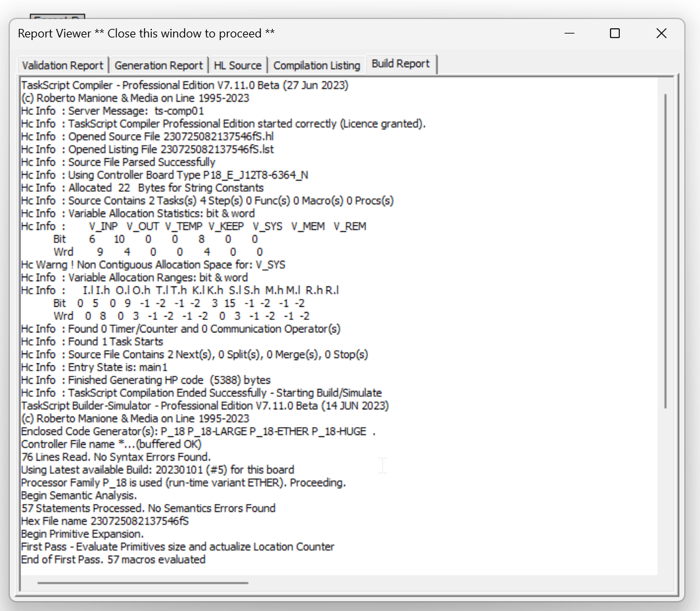The width and height of the screenshot is (700, 611).
Task: Click '57 Statements Processed' line
Action: (148, 508)
